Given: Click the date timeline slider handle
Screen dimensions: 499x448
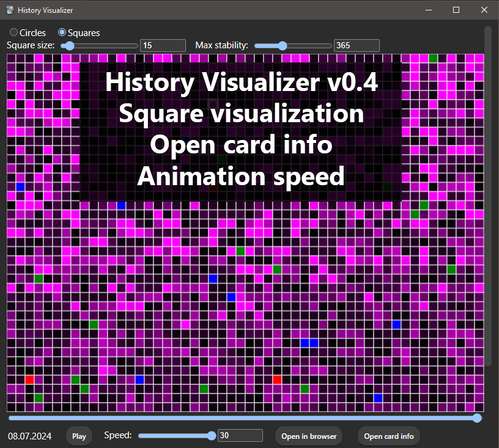Looking at the screenshot, I should [478, 418].
